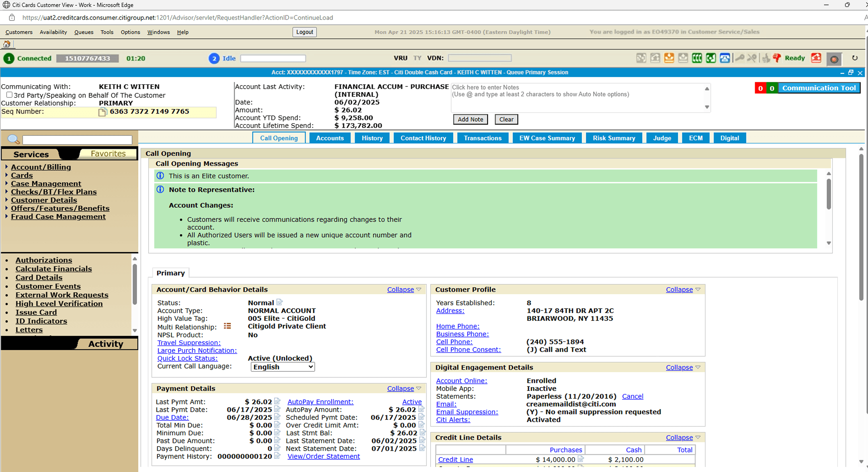Open the Communication Tool button
Viewport: 868px width, 472px height.
819,88
